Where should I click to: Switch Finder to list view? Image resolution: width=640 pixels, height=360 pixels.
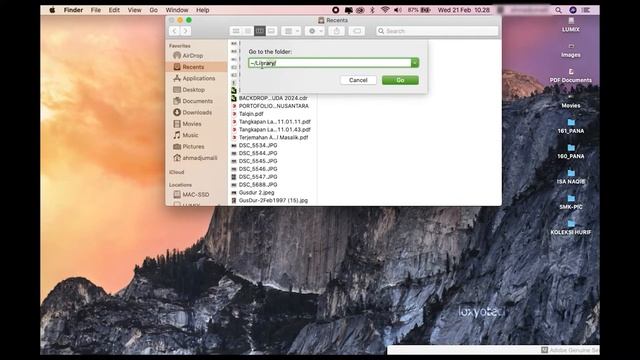click(248, 31)
